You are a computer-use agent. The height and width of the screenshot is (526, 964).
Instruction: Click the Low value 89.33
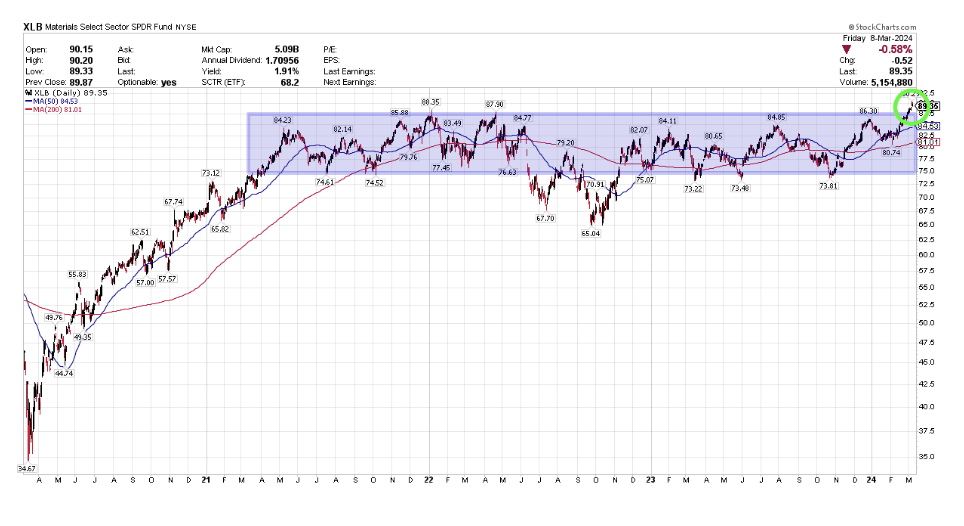coord(81,71)
